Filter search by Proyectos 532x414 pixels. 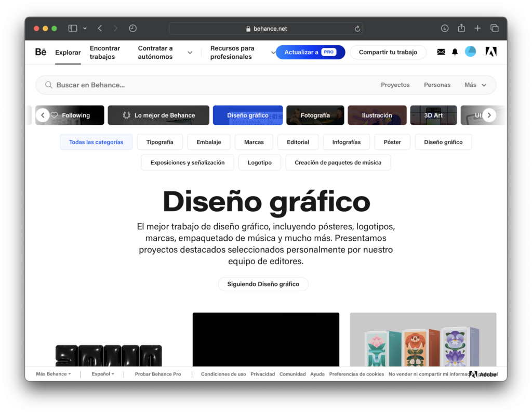(395, 85)
